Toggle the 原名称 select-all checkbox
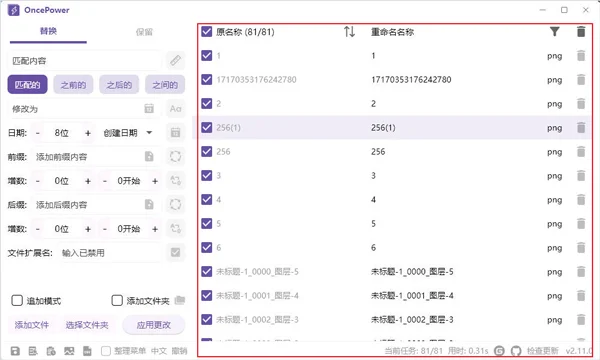Viewport: 600px width, 360px height. click(207, 31)
